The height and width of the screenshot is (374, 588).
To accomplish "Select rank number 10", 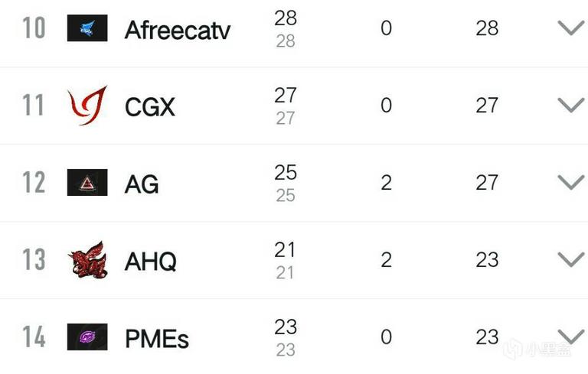I will 34,28.
